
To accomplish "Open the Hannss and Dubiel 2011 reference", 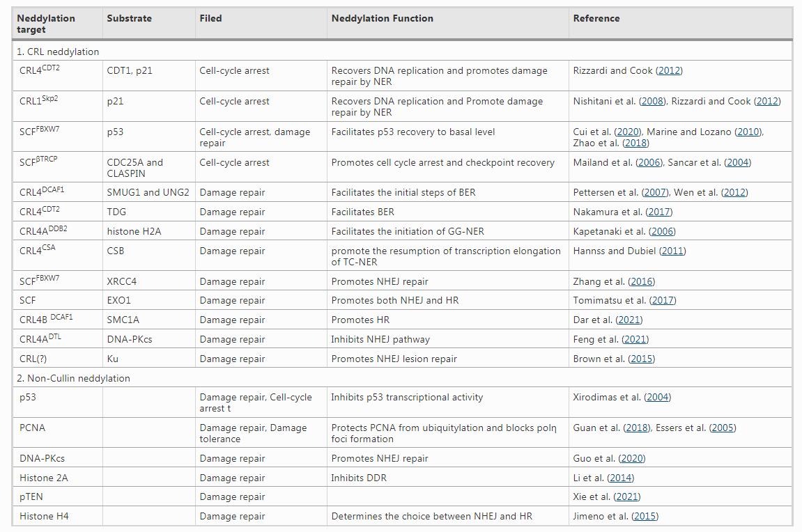I will click(x=672, y=251).
